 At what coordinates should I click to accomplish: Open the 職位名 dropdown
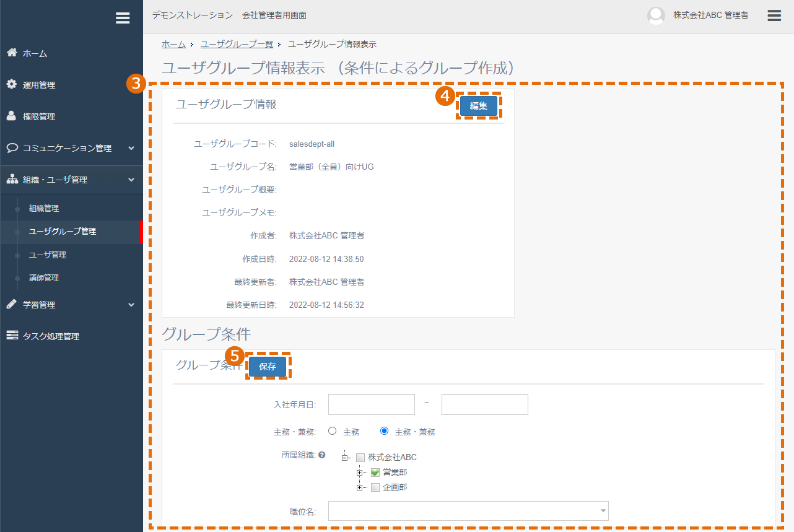[468, 511]
